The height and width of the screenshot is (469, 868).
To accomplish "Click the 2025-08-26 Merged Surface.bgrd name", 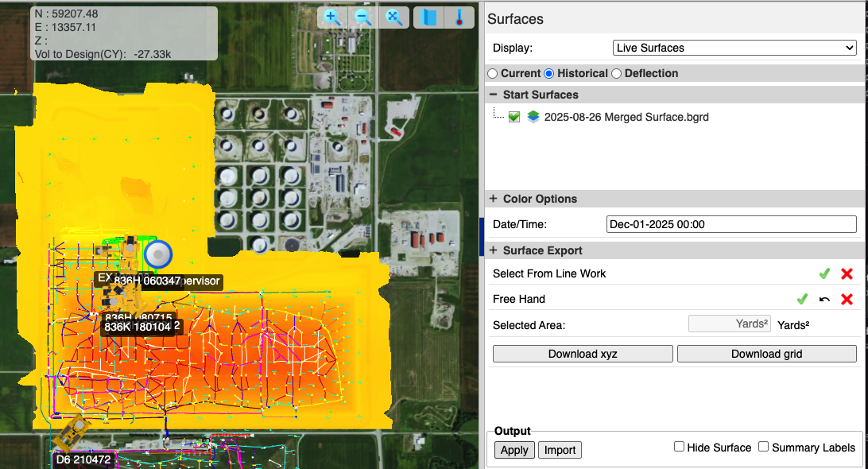I will click(626, 117).
